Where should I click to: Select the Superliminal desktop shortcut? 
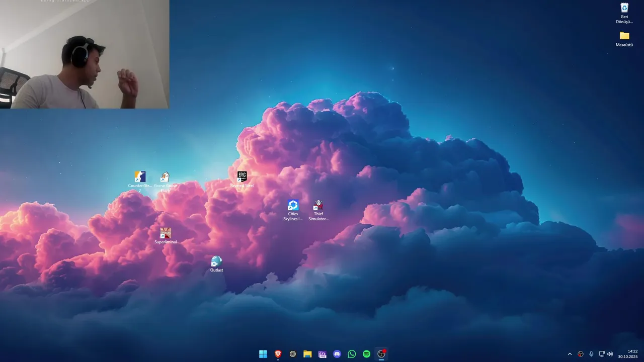[166, 236]
